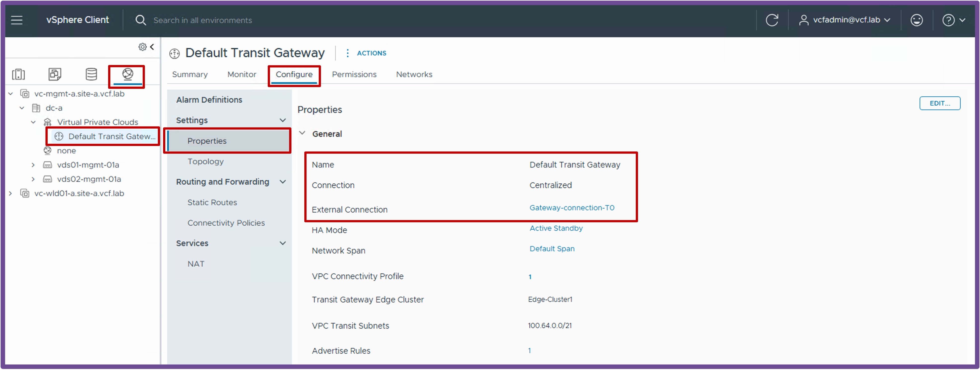The width and height of the screenshot is (980, 370).
Task: Click the dc-a datacenter icon
Action: tap(36, 108)
